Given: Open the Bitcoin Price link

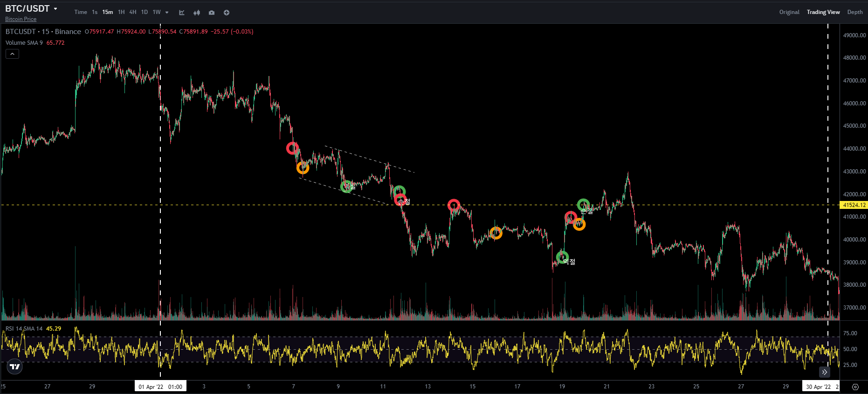Looking at the screenshot, I should 21,19.
